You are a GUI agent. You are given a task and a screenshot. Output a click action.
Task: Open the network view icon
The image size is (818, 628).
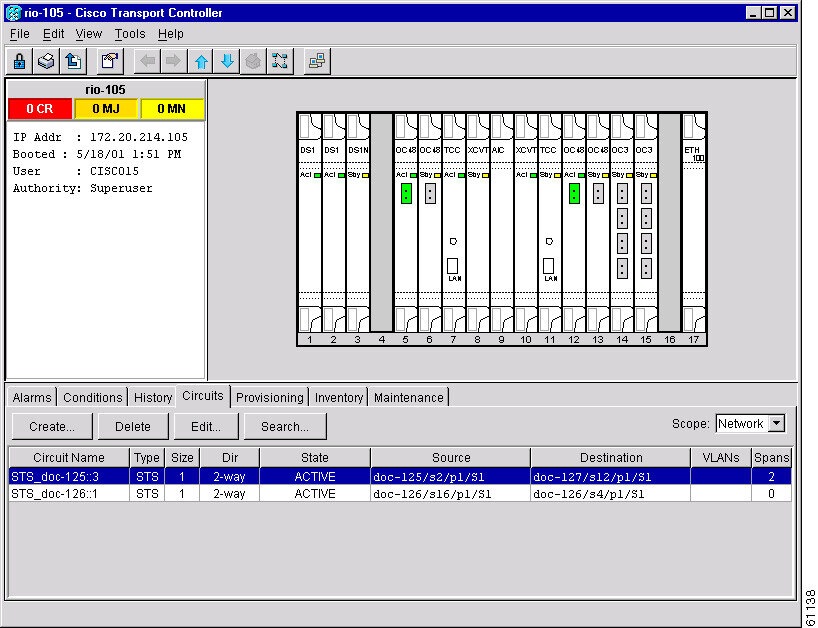[x=280, y=62]
